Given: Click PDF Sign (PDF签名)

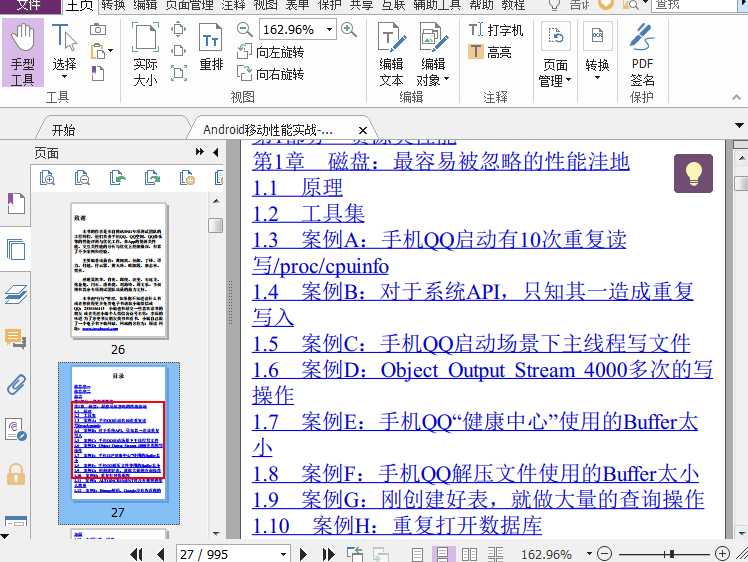Looking at the screenshot, I should 642,54.
